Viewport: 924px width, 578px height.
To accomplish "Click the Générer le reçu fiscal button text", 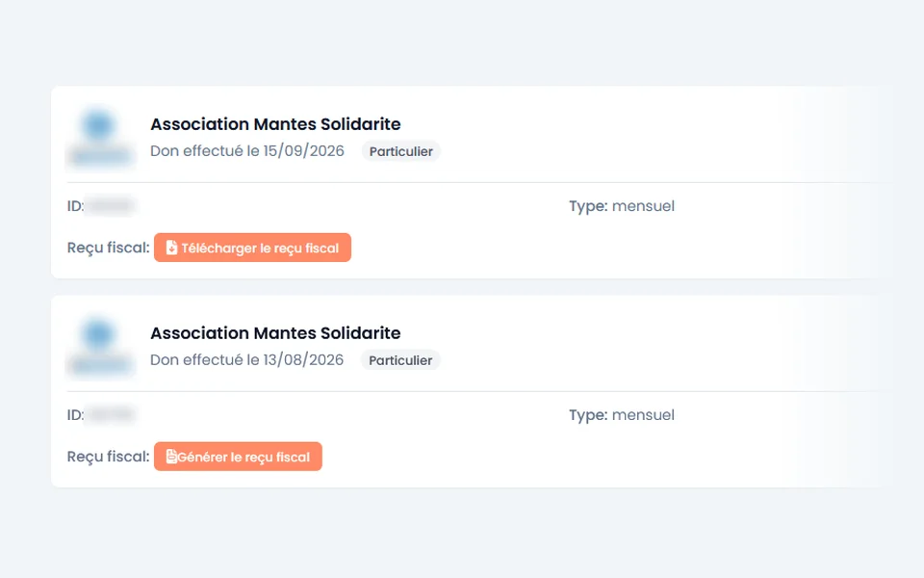I will [244, 457].
